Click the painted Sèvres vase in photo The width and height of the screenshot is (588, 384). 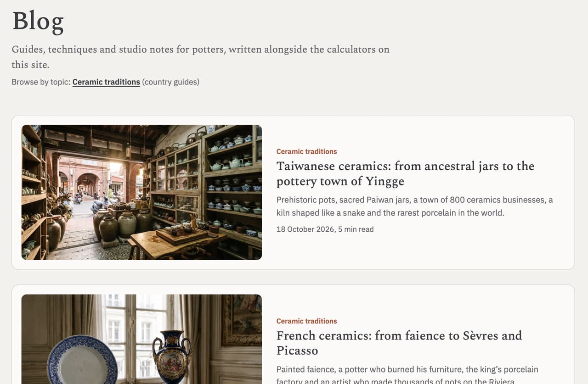pos(171,358)
